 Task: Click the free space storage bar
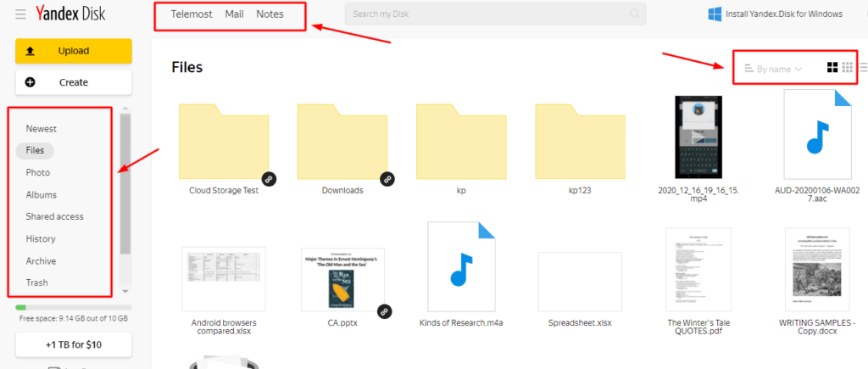point(74,307)
